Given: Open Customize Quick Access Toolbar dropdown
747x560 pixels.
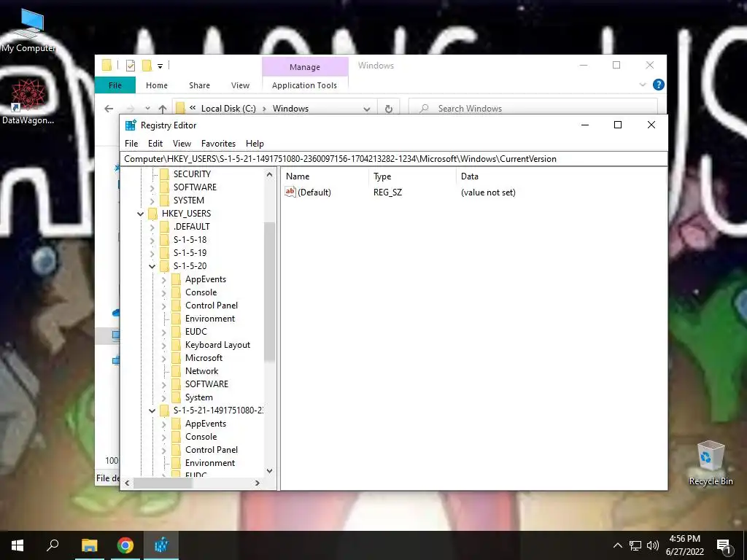Looking at the screenshot, I should click(x=160, y=66).
